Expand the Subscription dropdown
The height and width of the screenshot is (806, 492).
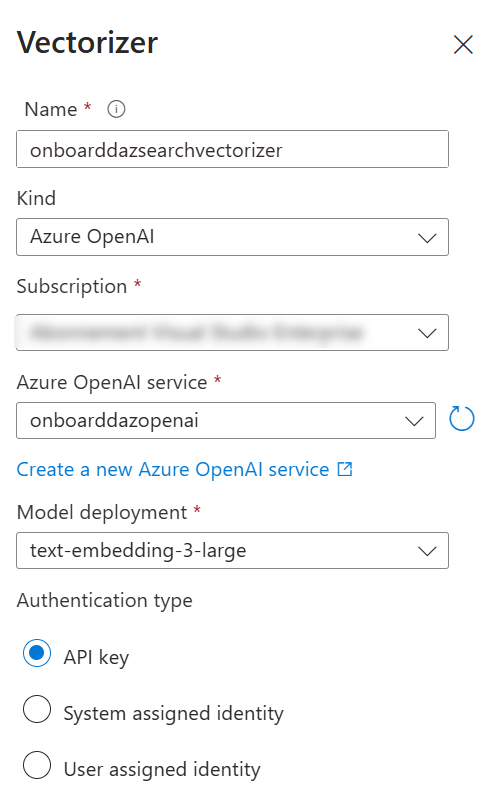coord(232,333)
